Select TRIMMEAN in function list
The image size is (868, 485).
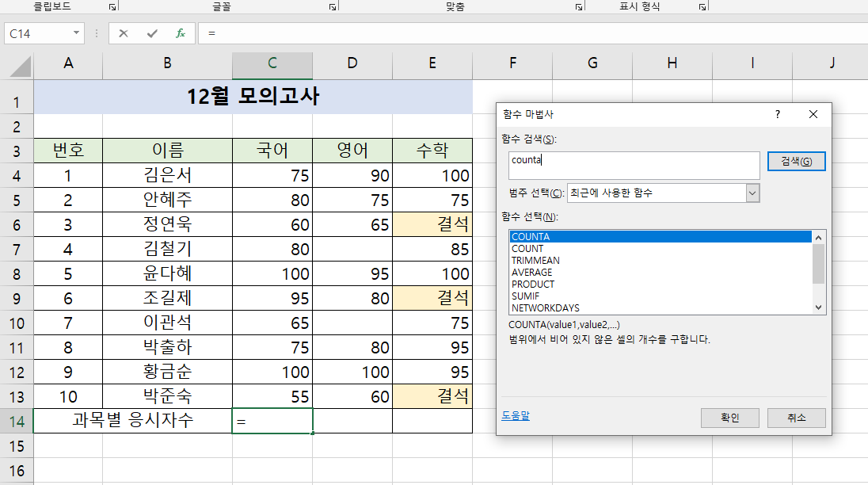661,260
